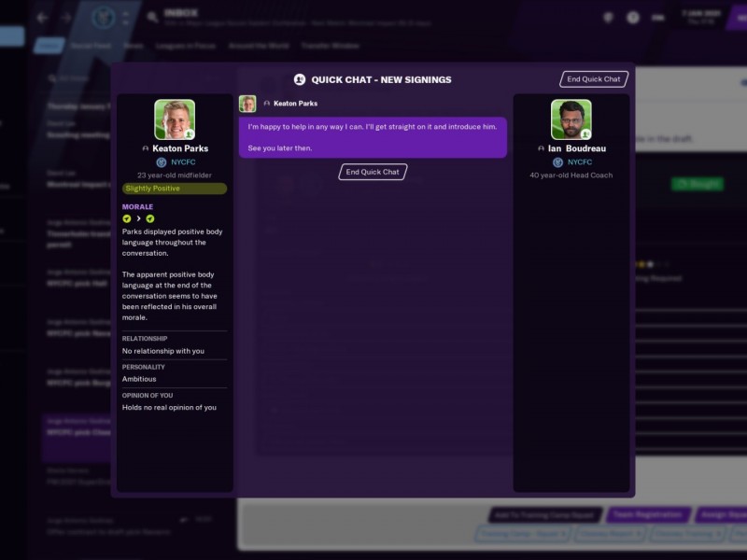Switch to the Social Feed tab
The height and width of the screenshot is (560, 747).
click(91, 46)
